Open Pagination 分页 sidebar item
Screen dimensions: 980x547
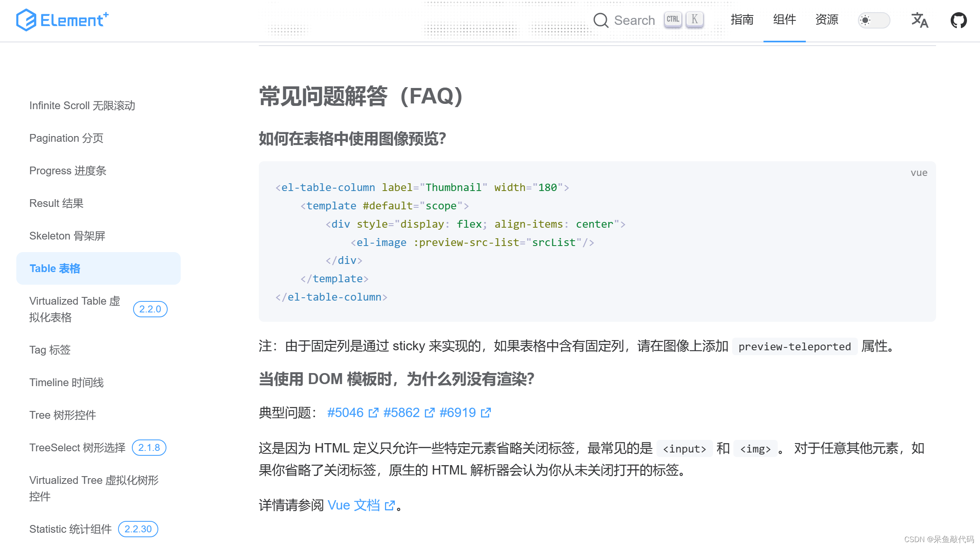pos(66,138)
